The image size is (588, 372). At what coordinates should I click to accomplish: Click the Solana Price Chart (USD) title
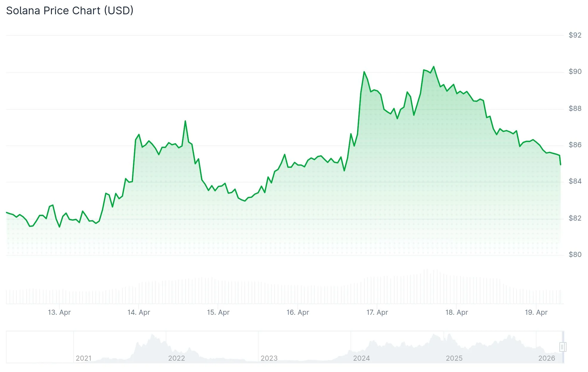click(70, 11)
